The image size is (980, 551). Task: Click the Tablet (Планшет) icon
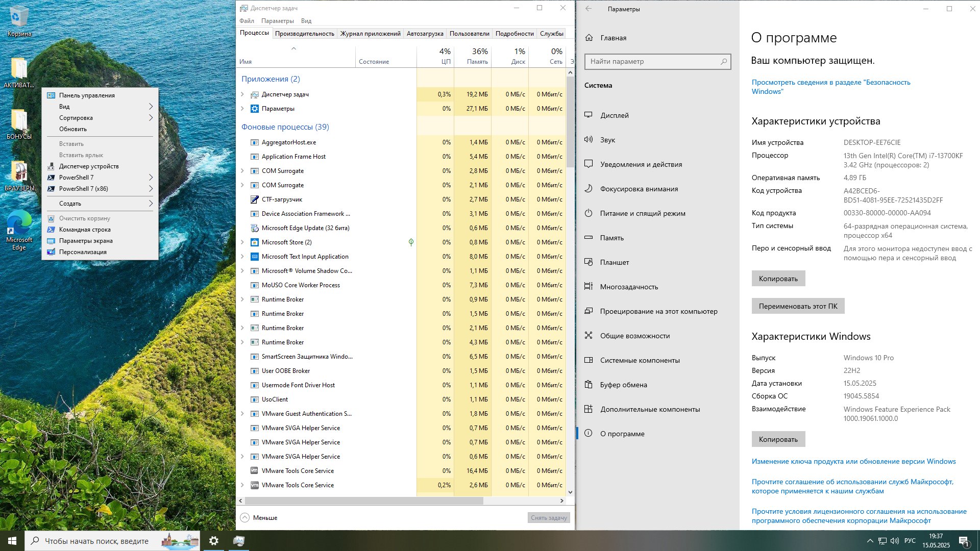[x=589, y=262]
